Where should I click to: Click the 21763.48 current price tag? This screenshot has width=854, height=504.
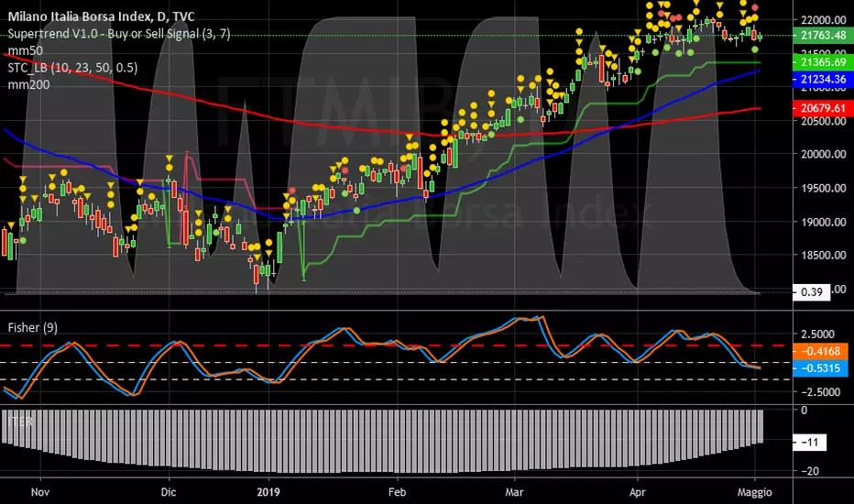click(x=823, y=36)
